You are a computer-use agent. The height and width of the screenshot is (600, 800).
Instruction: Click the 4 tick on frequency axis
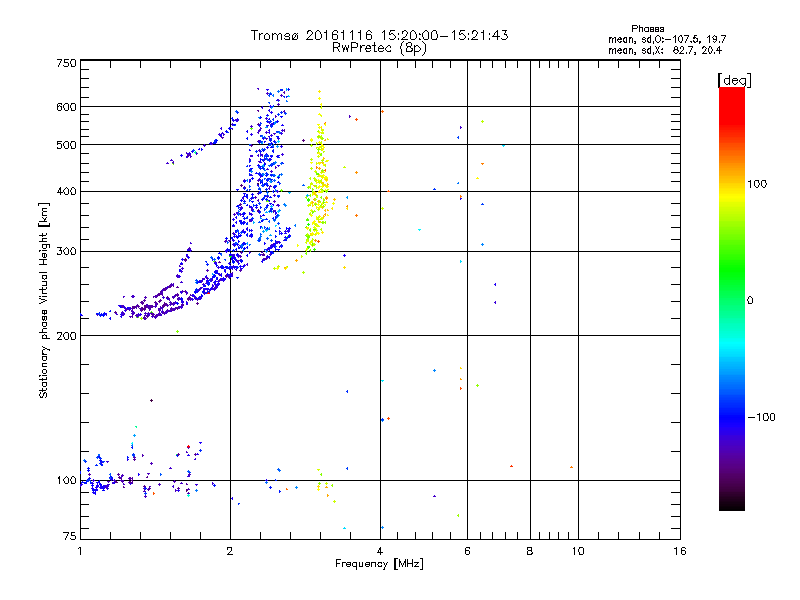pyautogui.click(x=380, y=551)
